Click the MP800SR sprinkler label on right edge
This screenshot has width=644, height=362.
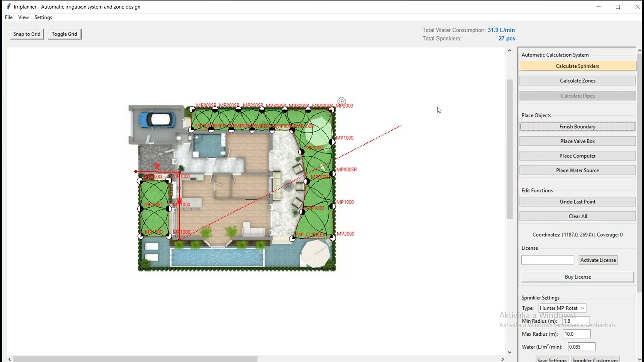pyautogui.click(x=346, y=170)
